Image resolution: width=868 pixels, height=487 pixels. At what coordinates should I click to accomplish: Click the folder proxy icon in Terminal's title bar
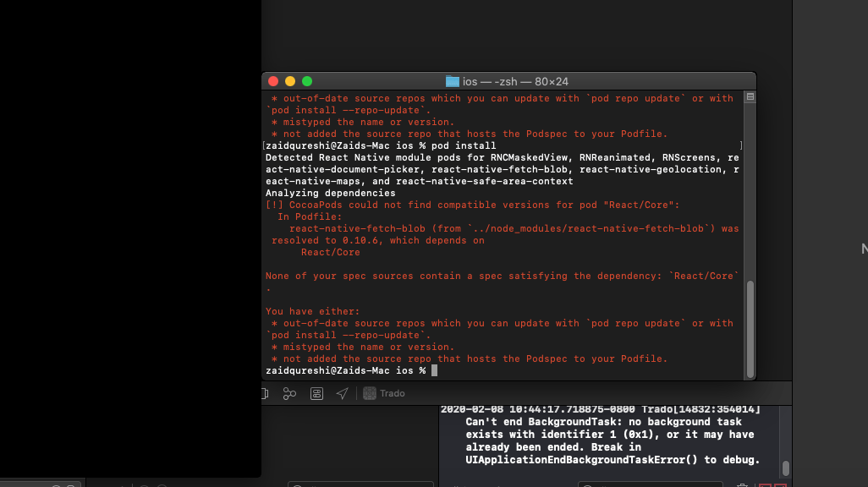pyautogui.click(x=451, y=81)
